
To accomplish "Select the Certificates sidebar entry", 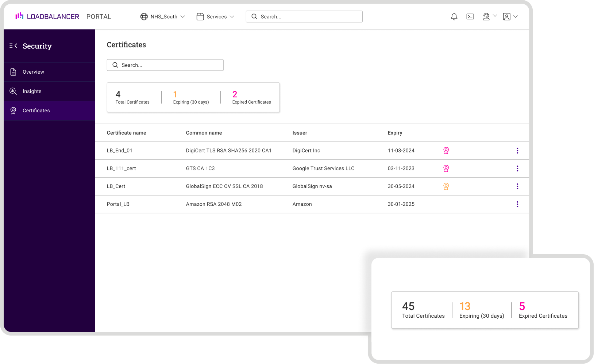I will 36,111.
